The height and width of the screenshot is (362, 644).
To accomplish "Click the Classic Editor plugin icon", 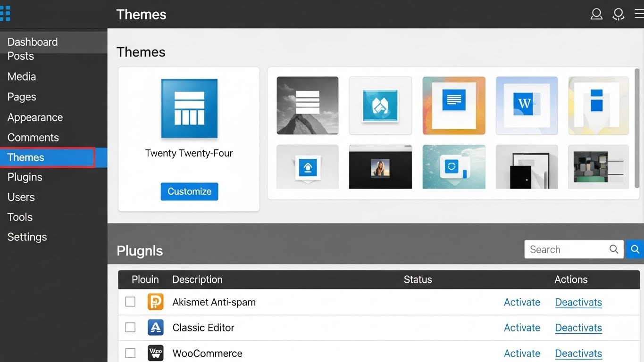I will 156,327.
